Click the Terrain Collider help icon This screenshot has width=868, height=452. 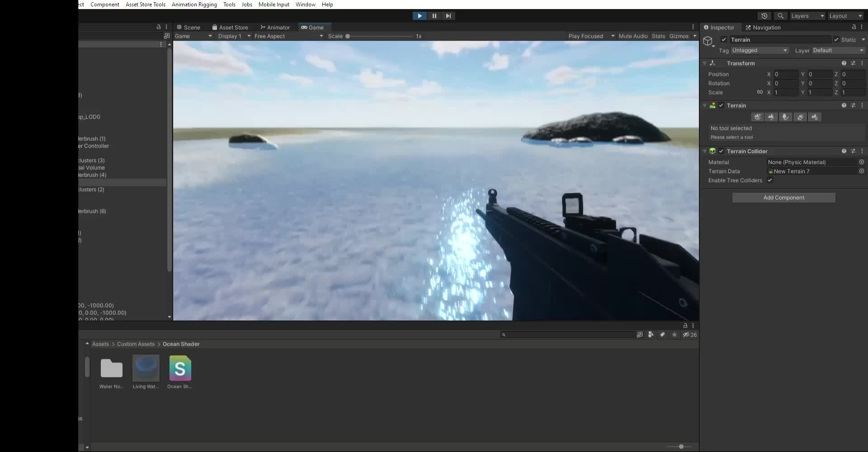pos(844,151)
